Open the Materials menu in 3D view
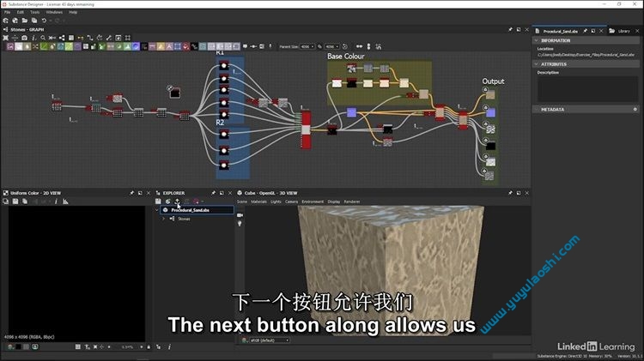The width and height of the screenshot is (644, 361). 258,202
